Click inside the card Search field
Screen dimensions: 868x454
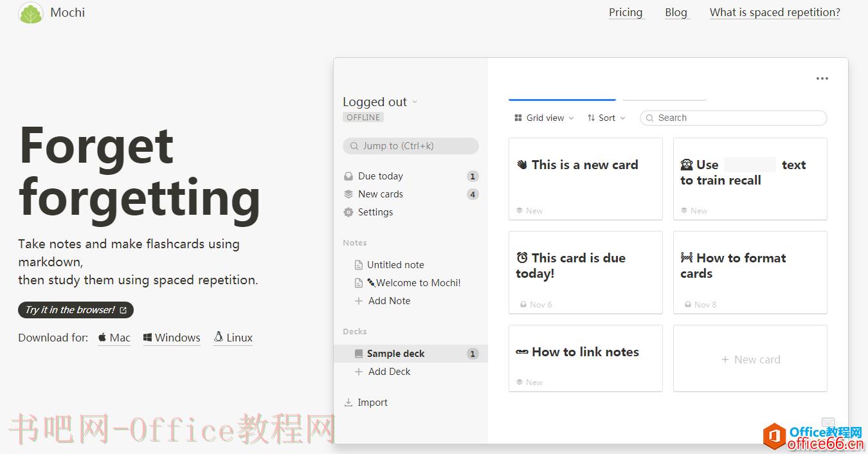(734, 118)
